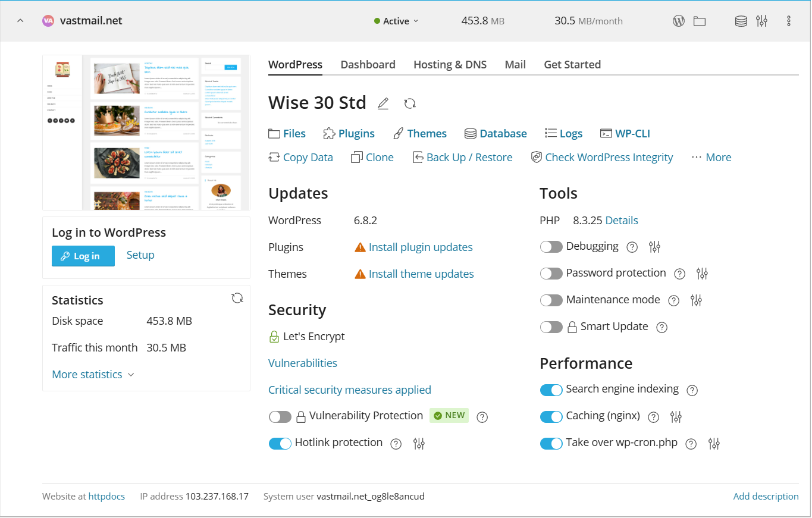This screenshot has height=518, width=812.
Task: Show help for Maintenance mode
Action: [x=674, y=300]
